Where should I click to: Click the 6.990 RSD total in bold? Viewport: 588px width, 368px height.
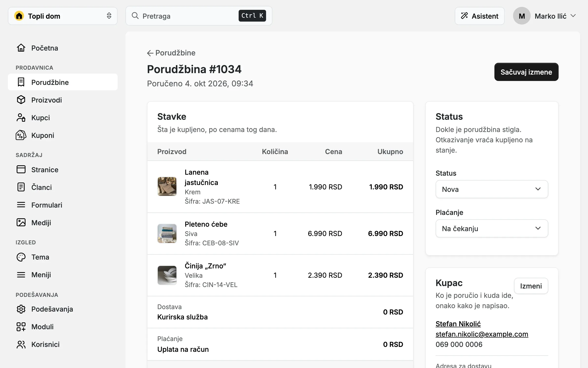click(385, 233)
